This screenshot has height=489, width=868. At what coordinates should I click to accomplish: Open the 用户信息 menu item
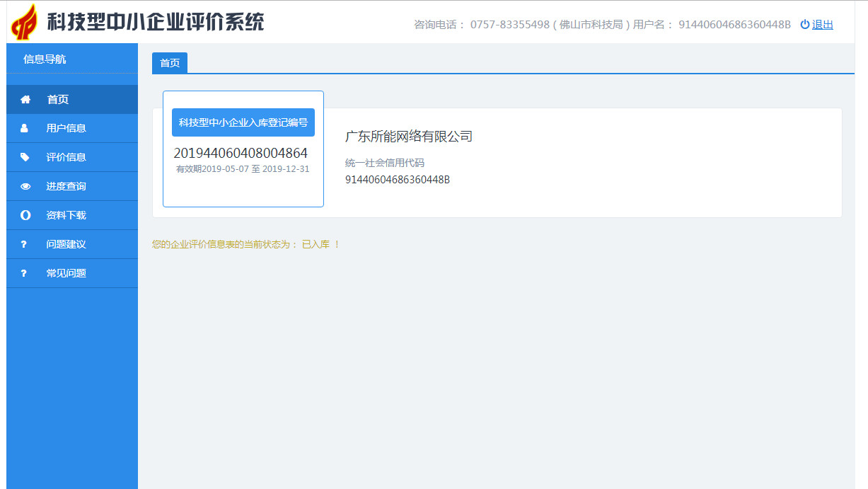(72, 128)
